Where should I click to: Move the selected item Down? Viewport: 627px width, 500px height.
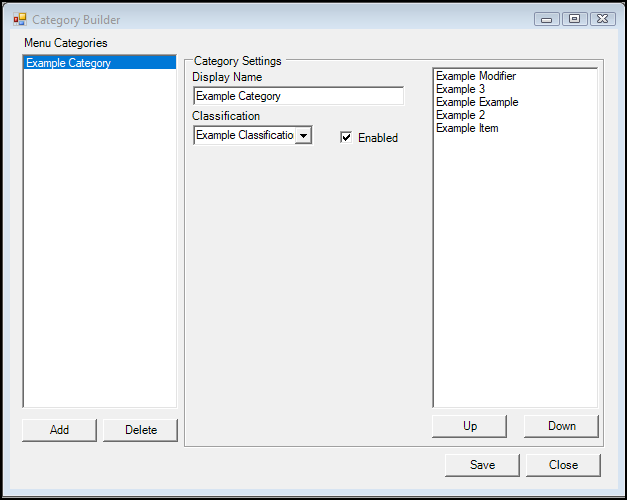(561, 426)
